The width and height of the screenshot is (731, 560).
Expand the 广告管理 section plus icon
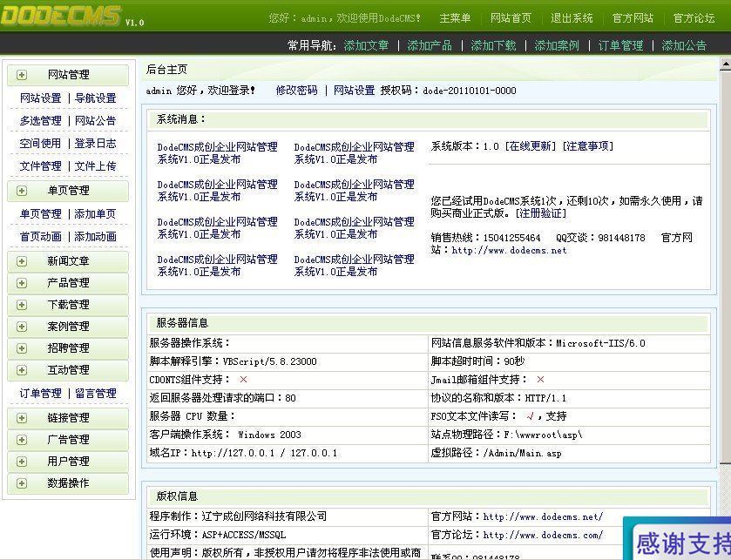coord(22,440)
